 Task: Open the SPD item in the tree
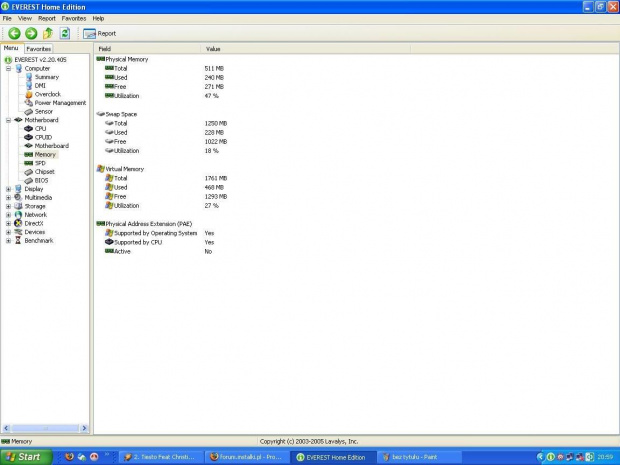(x=40, y=163)
